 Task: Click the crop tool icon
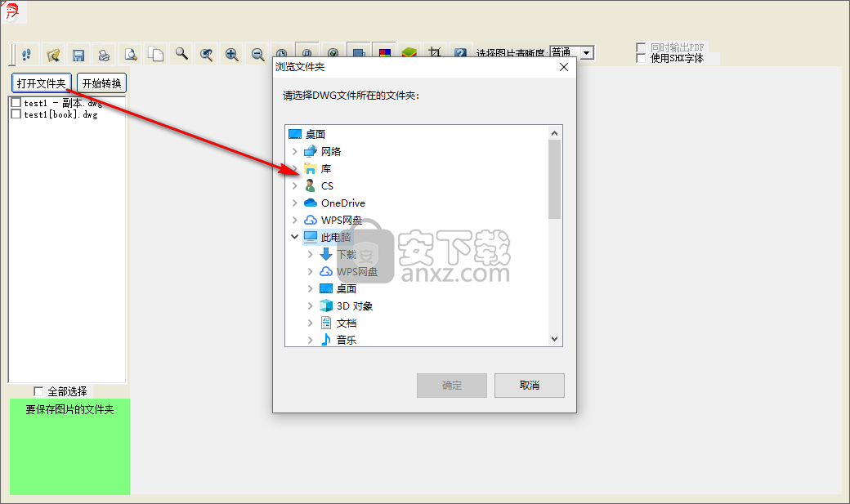(x=435, y=51)
